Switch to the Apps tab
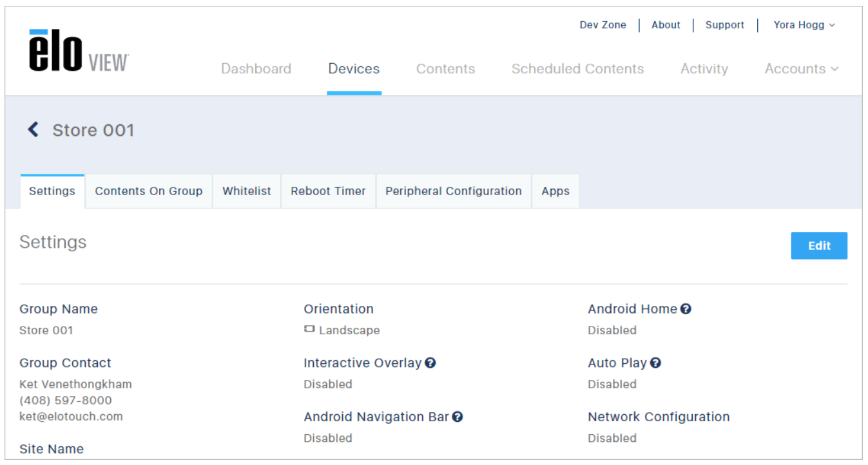 pos(555,191)
